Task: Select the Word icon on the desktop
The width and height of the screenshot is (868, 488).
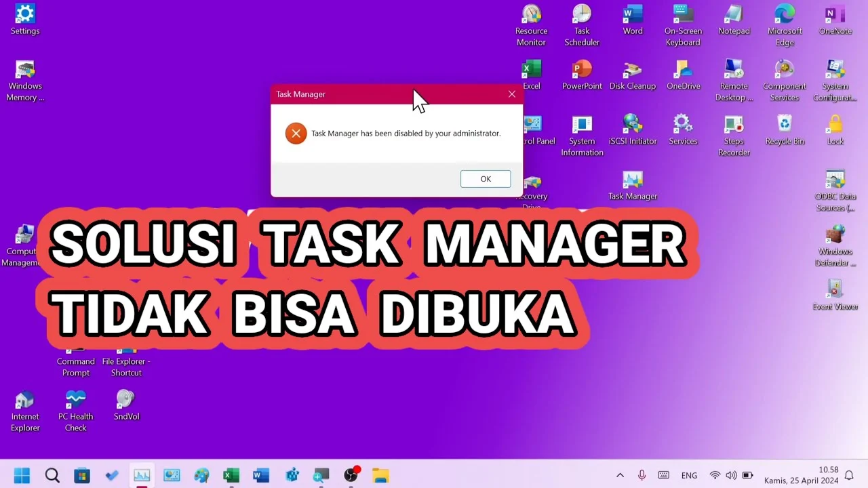Action: [x=633, y=20]
